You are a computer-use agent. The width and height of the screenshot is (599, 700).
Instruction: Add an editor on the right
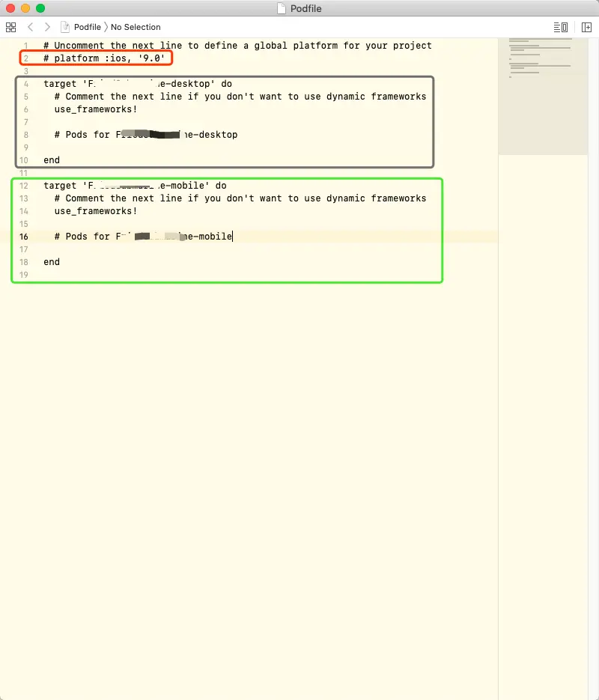tap(586, 27)
